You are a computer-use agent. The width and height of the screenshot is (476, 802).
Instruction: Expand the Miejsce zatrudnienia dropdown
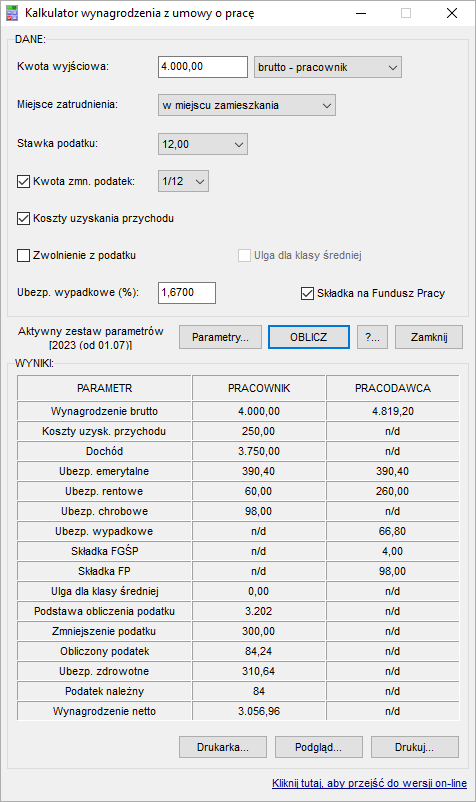pyautogui.click(x=247, y=105)
